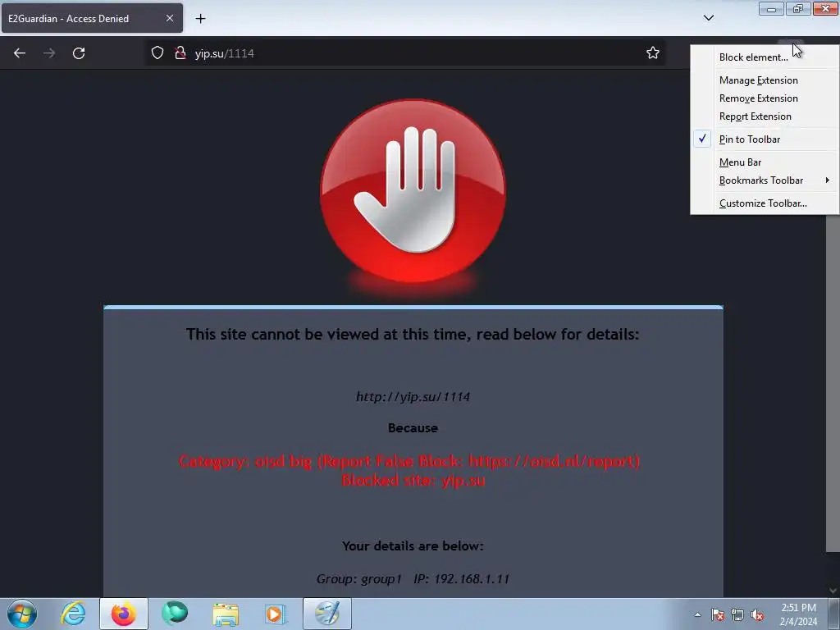The image size is (840, 630).
Task: Open Windows Explorer folder from taskbar
Action: 226,614
